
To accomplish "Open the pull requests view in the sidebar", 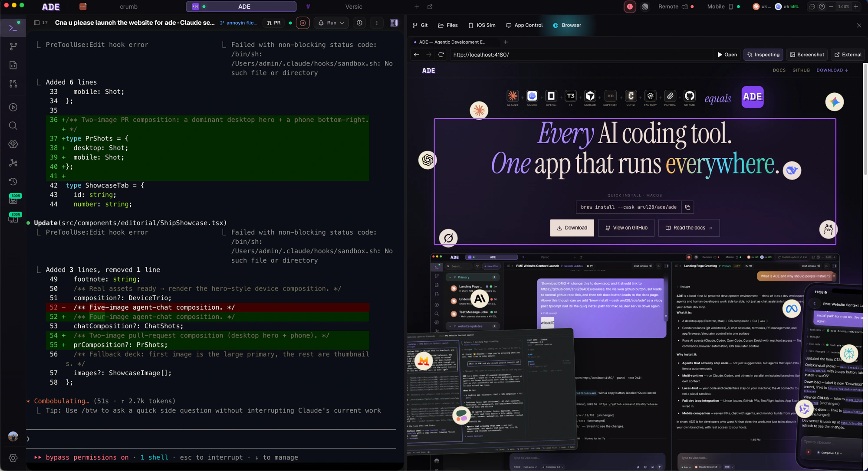I will coord(13,84).
